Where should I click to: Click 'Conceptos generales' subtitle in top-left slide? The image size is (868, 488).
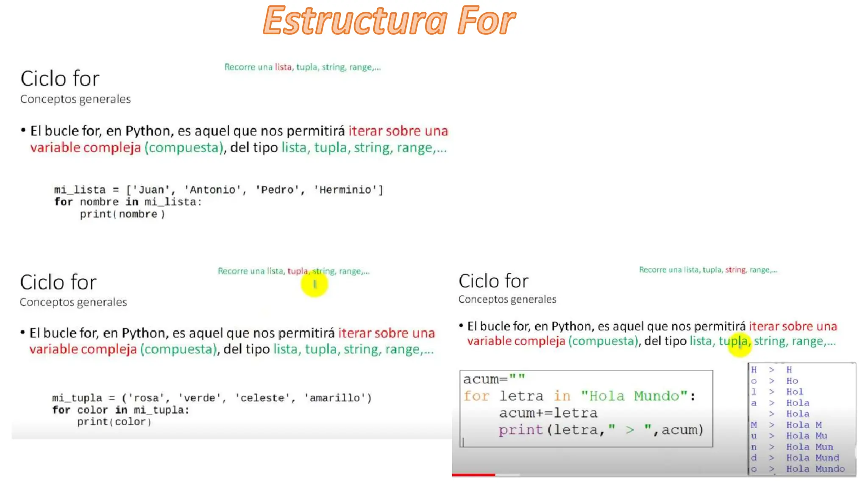point(75,99)
